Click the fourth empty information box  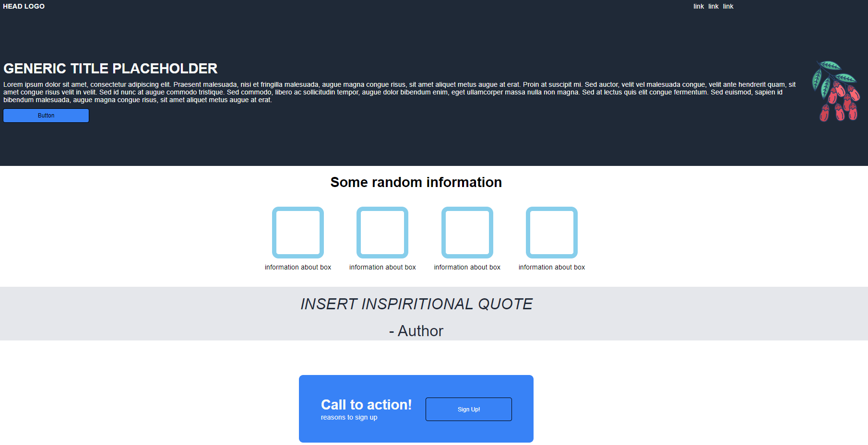pos(551,233)
